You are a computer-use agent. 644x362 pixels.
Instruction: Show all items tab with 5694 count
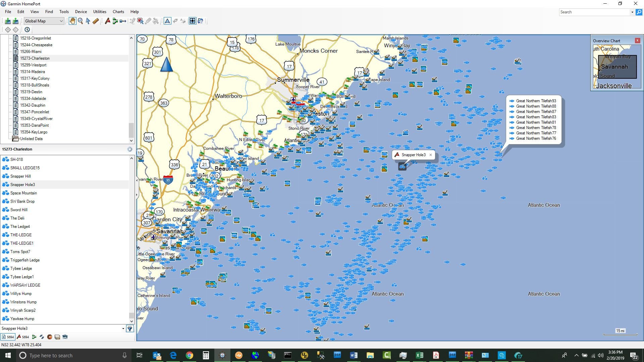(x=8, y=337)
